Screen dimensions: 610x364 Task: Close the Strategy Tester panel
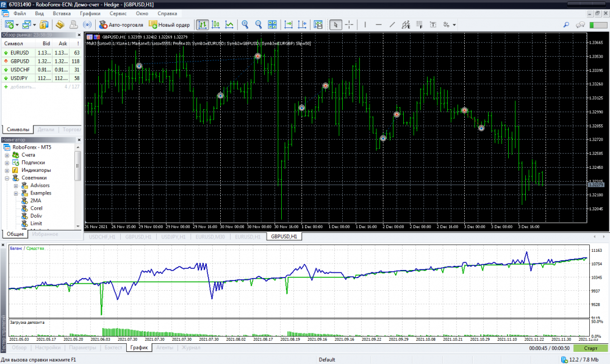(2, 245)
